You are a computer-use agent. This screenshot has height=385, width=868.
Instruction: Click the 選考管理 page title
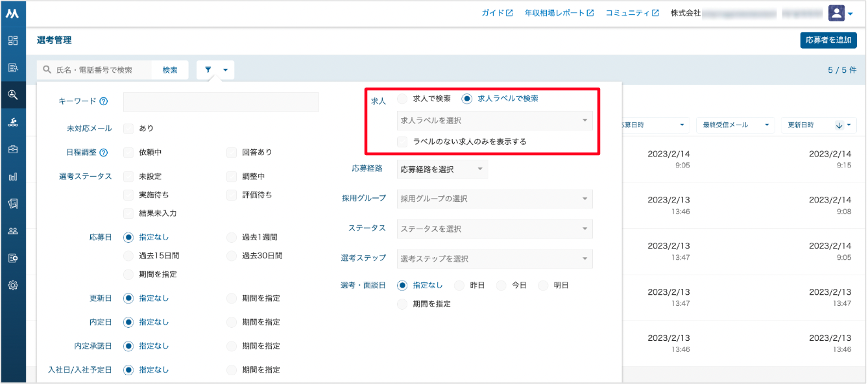pos(54,40)
